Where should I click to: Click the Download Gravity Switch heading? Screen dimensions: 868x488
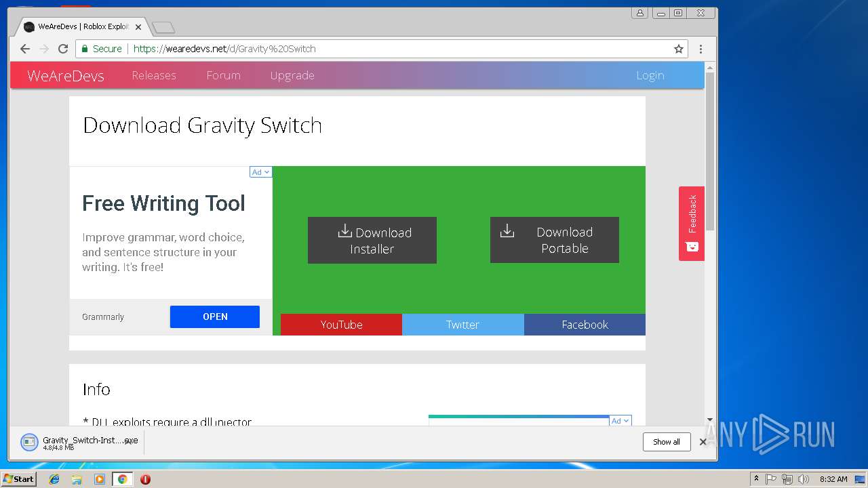click(x=202, y=125)
